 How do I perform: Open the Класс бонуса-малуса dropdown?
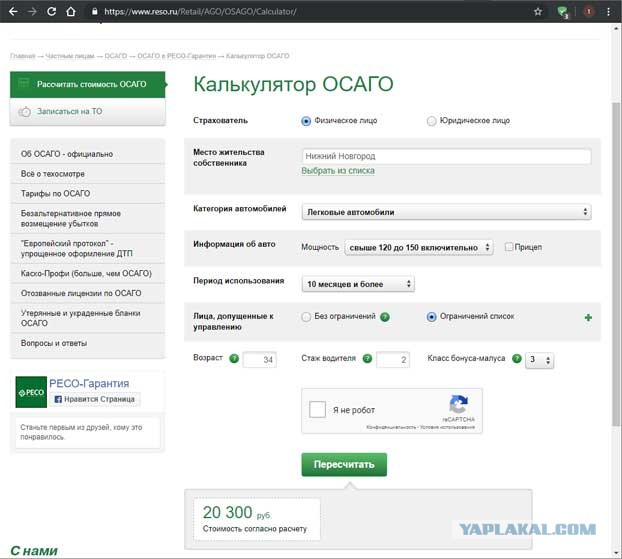(x=539, y=360)
